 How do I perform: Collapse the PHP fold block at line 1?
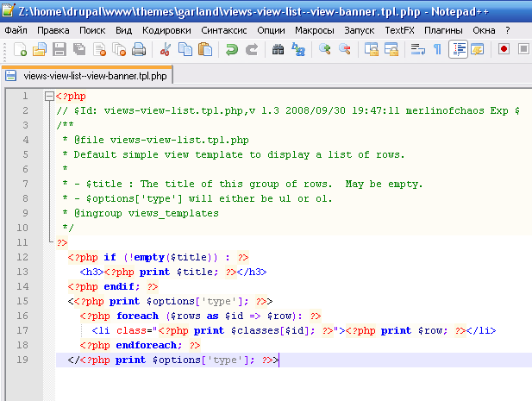point(49,96)
